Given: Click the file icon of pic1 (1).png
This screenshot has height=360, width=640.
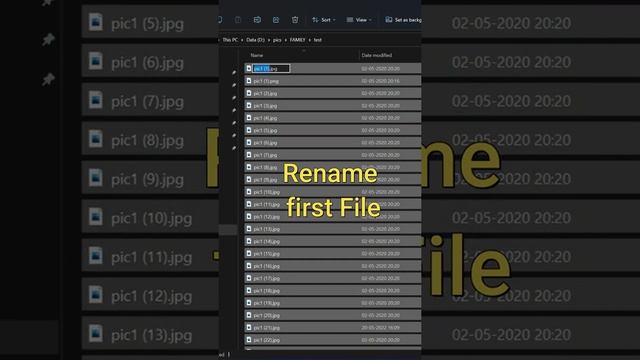Looking at the screenshot, I should click(x=249, y=81).
